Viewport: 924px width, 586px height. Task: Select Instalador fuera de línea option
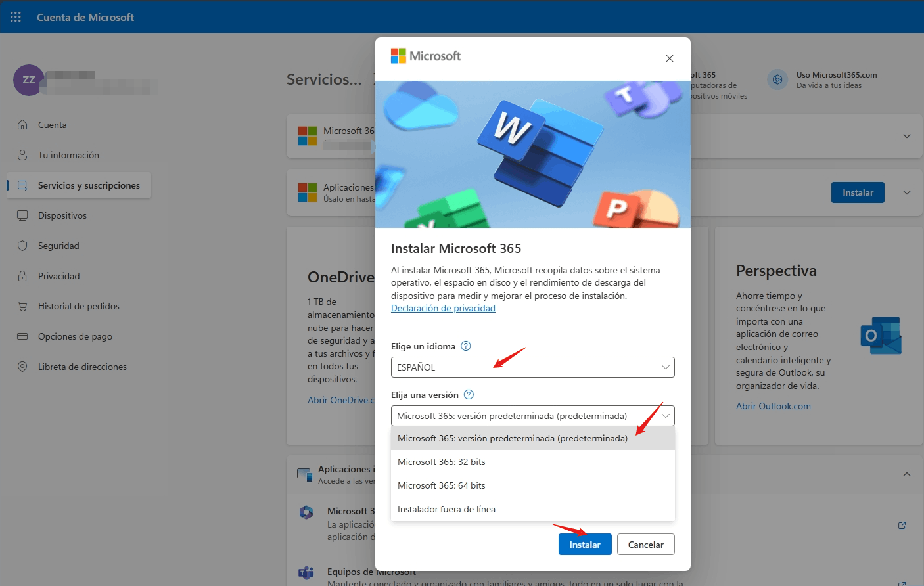tap(533, 509)
